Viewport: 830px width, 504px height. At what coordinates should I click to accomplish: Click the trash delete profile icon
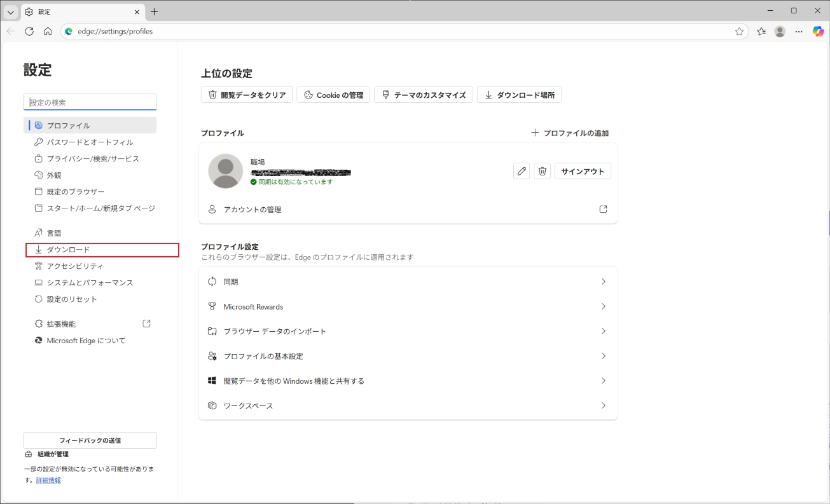[x=542, y=171]
